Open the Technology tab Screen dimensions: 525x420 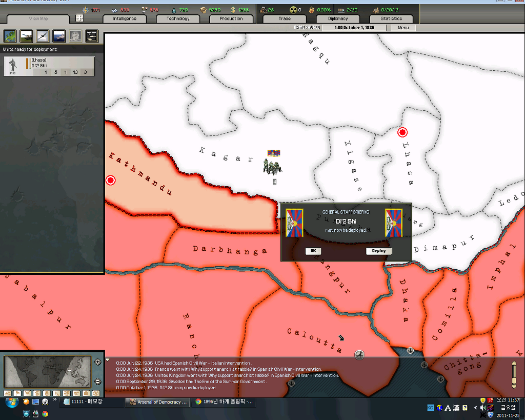coord(178,19)
